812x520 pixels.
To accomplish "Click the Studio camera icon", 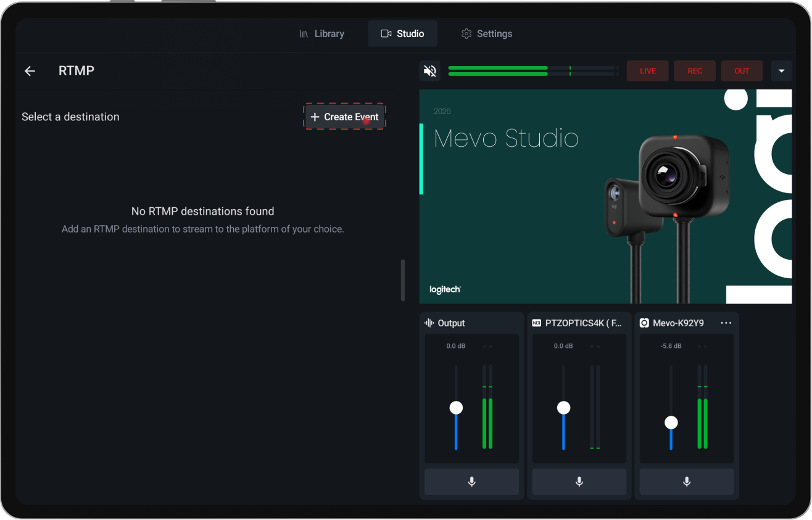I will 386,33.
